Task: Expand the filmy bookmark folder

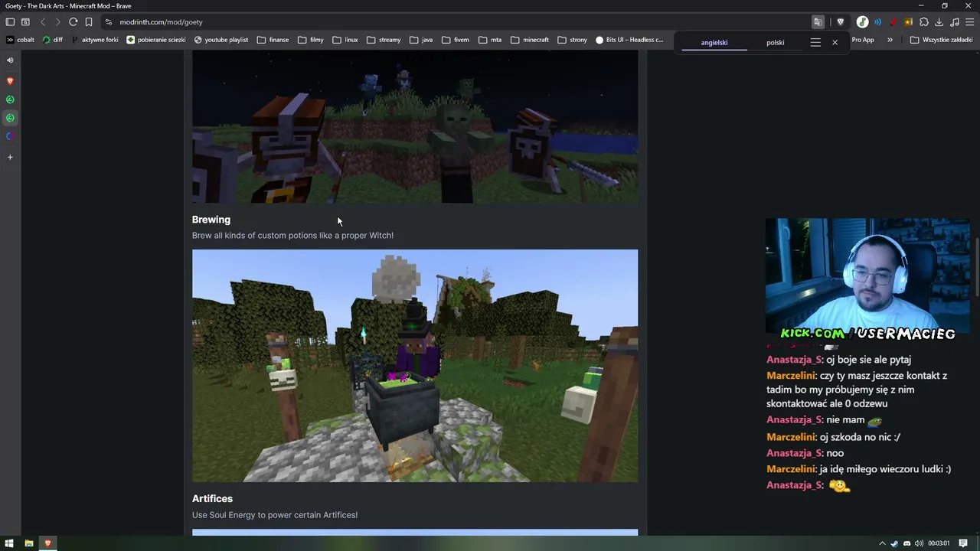Action: (x=311, y=40)
